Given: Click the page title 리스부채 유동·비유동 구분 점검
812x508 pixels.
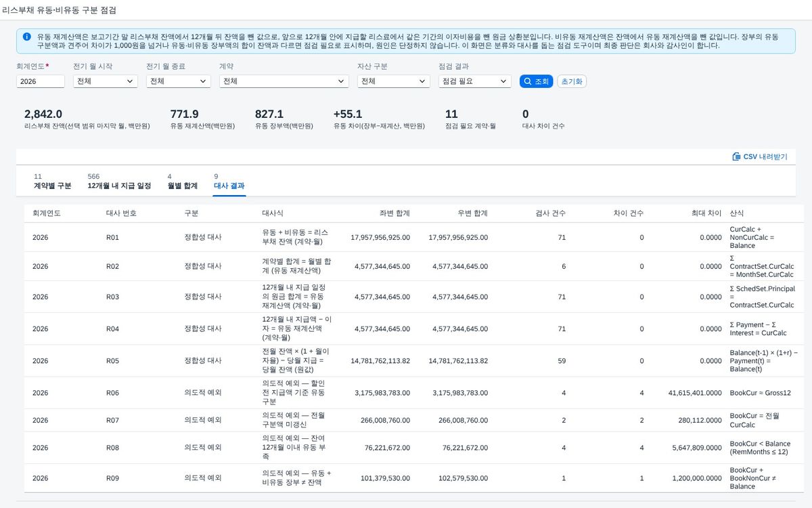Looking at the screenshot, I should pos(59,10).
